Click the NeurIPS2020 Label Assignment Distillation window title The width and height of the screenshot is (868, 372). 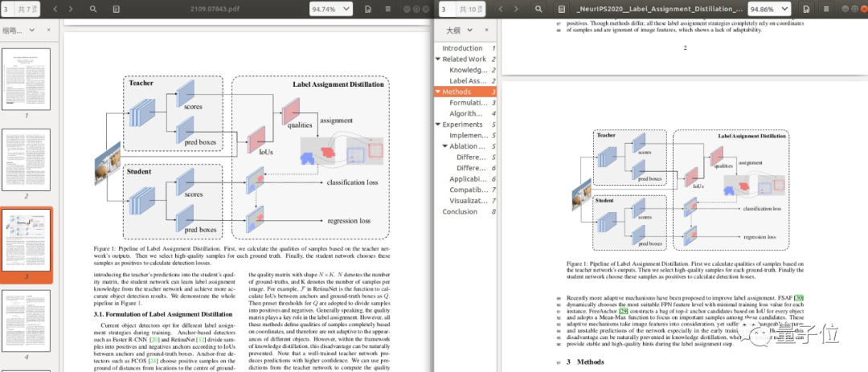(659, 9)
